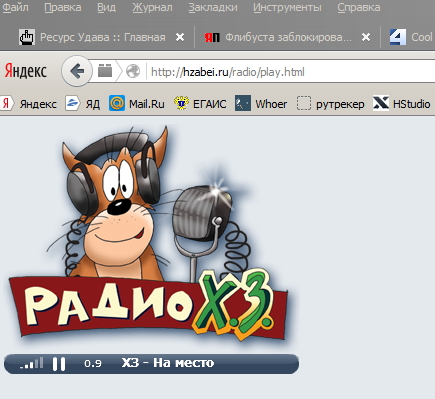
Task: Open the Вид menu
Action: pos(106,7)
